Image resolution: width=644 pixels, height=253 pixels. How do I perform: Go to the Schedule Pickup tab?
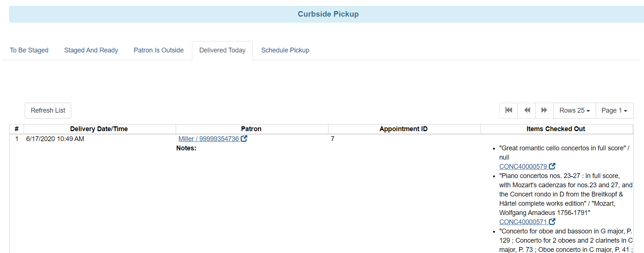point(285,50)
